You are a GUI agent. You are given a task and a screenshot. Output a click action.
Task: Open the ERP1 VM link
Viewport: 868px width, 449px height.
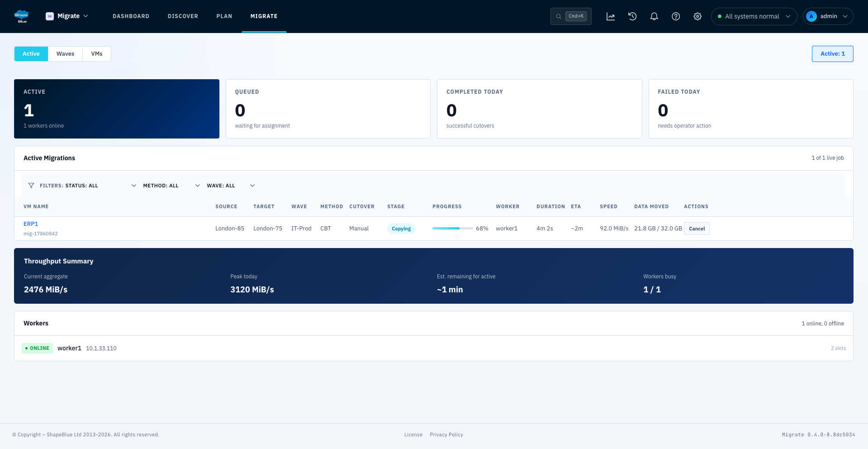pos(31,224)
